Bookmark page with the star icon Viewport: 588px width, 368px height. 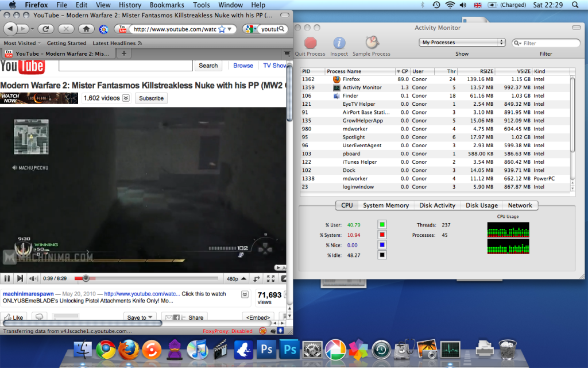[x=222, y=29]
